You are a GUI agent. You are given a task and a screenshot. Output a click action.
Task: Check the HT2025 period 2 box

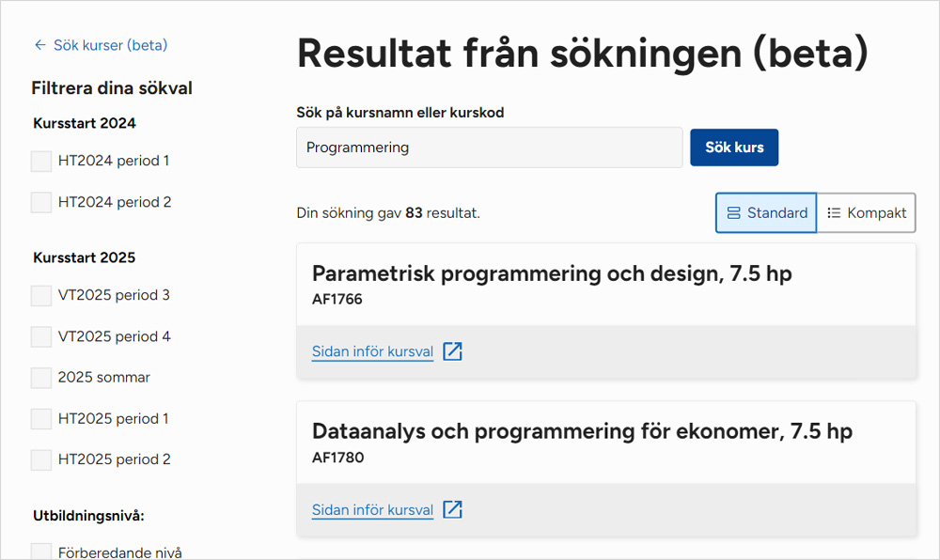41,459
